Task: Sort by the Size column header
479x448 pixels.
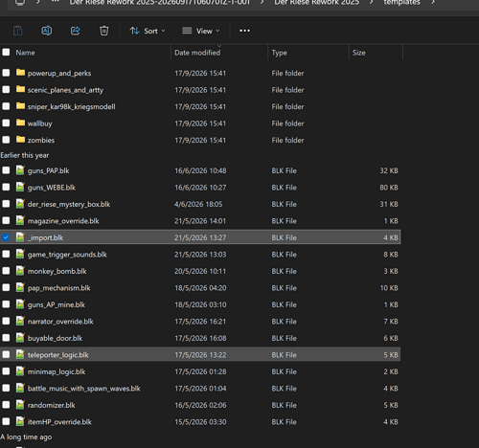Action: 359,53
